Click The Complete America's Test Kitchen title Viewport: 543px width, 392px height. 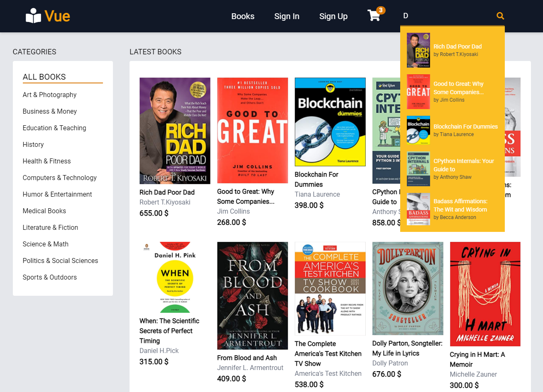(x=328, y=353)
